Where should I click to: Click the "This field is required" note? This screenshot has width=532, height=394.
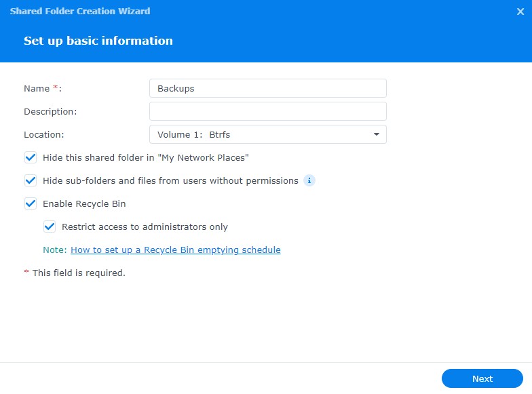(79, 273)
